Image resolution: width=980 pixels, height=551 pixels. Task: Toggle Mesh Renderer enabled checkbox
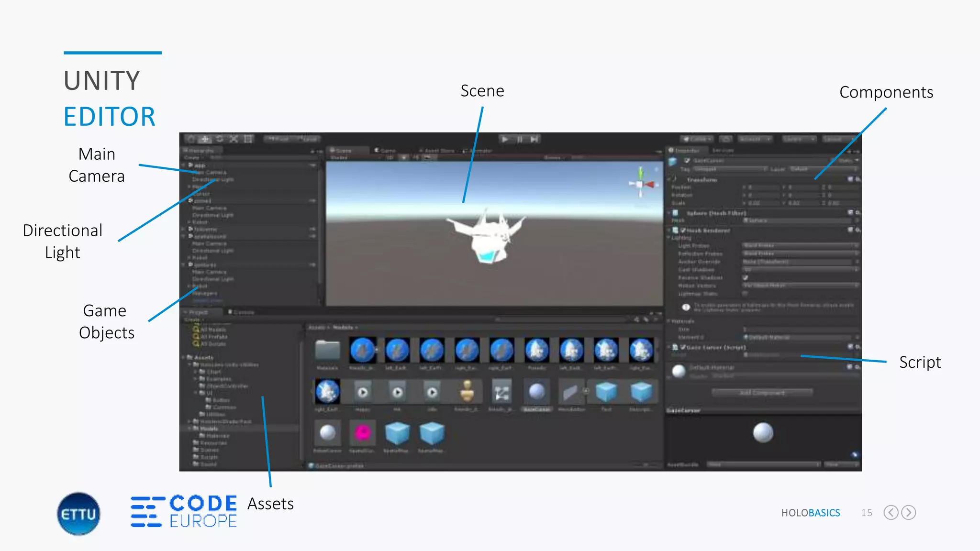coord(683,231)
